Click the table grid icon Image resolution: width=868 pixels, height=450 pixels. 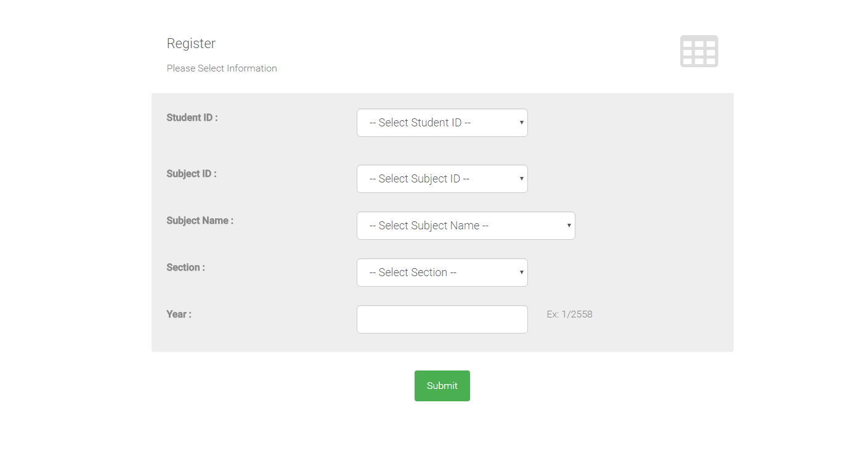[x=699, y=51]
